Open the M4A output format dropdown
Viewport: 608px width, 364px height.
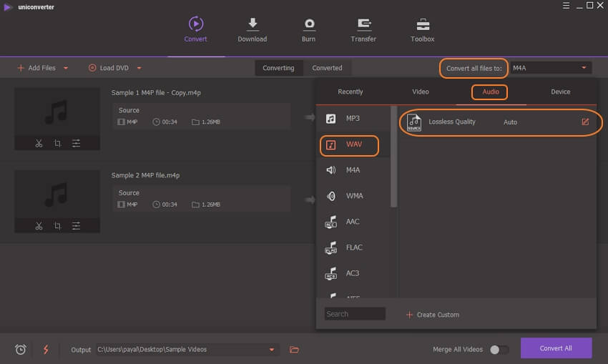point(551,68)
